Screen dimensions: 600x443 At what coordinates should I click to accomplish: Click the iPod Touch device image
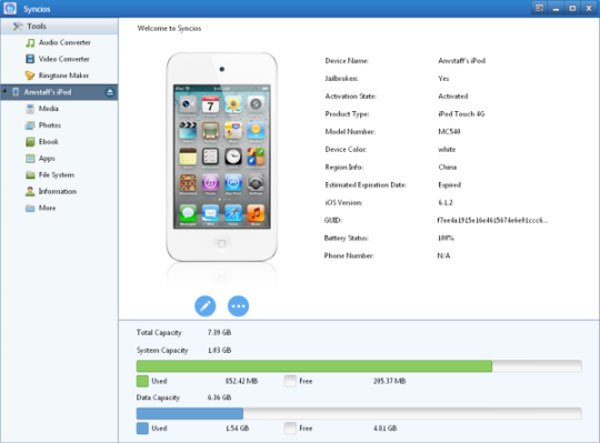pos(222,157)
